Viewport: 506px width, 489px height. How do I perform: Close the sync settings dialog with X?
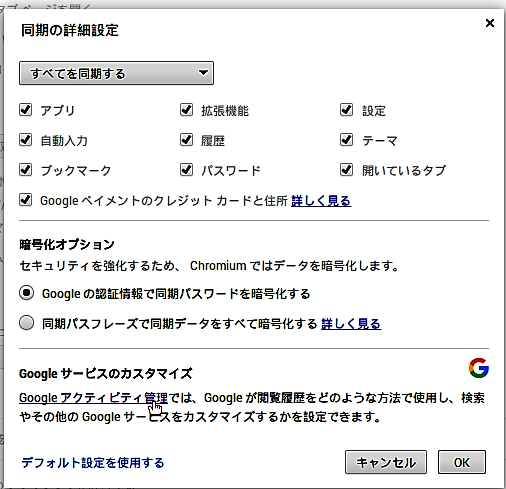click(490, 23)
